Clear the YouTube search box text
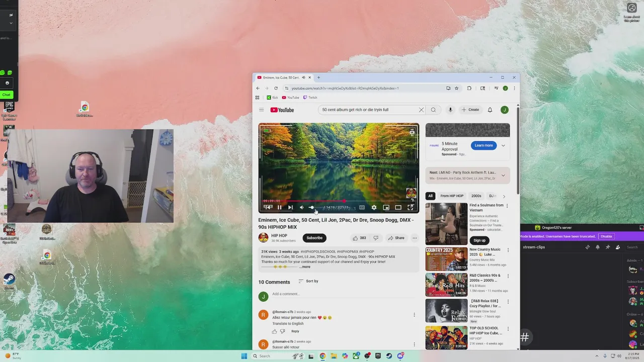The image size is (644, 362). [x=421, y=110]
